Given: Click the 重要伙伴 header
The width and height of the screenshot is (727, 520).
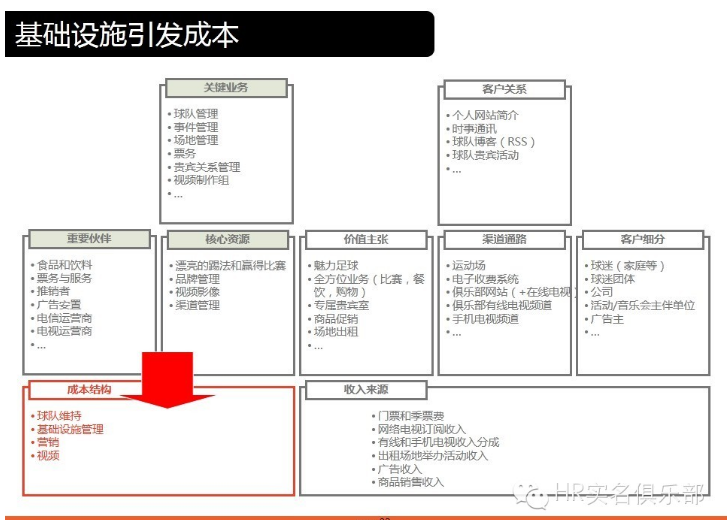Looking at the screenshot, I should (89, 239).
